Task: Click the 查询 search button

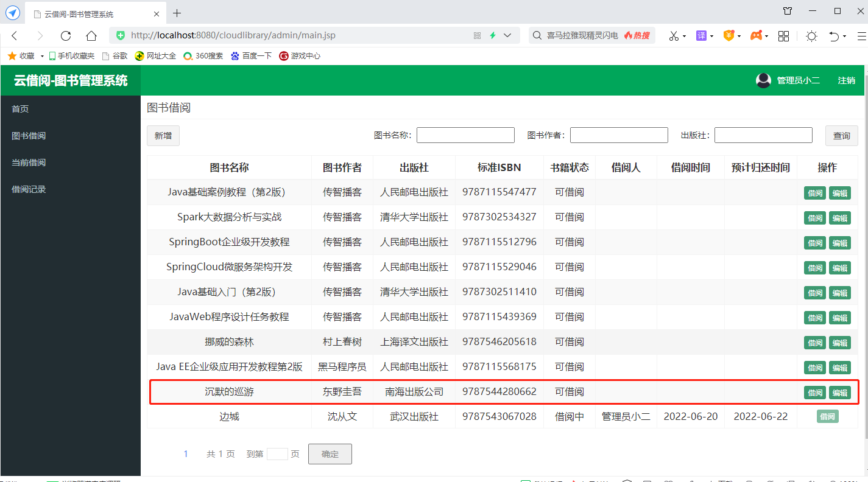Action: click(842, 136)
